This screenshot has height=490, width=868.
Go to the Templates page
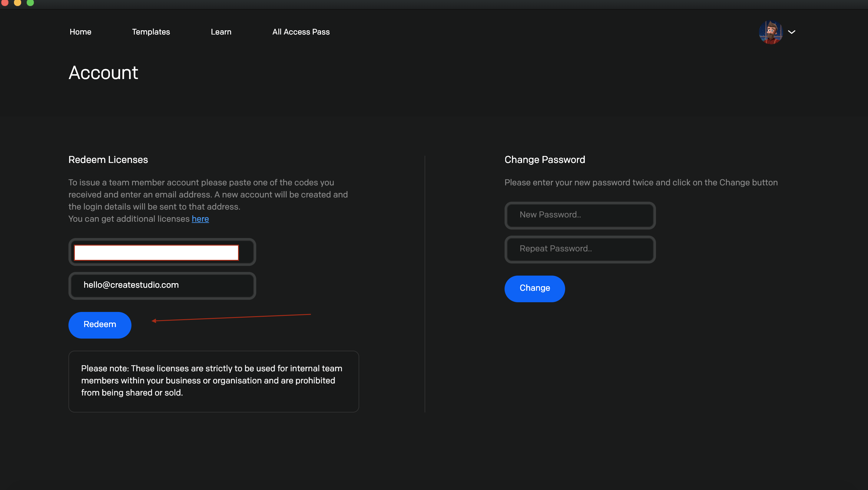point(151,32)
